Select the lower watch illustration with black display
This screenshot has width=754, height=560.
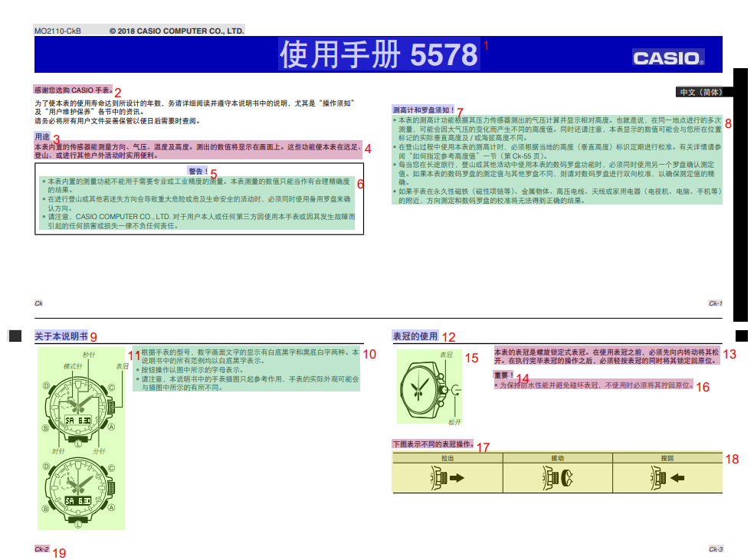coord(80,493)
